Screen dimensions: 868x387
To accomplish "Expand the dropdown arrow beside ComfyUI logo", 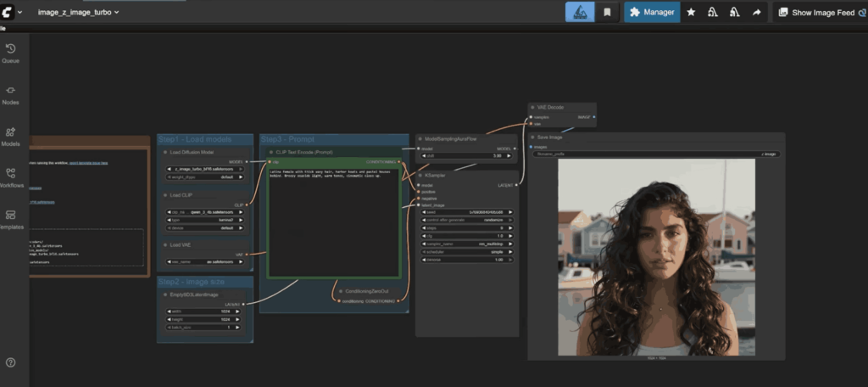I will pyautogui.click(x=20, y=12).
